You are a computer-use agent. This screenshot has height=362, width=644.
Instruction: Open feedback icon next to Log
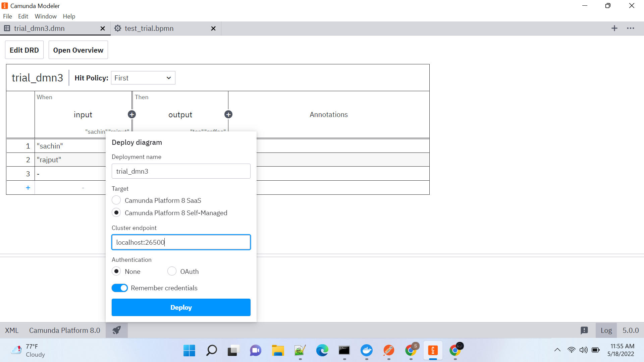(x=584, y=330)
